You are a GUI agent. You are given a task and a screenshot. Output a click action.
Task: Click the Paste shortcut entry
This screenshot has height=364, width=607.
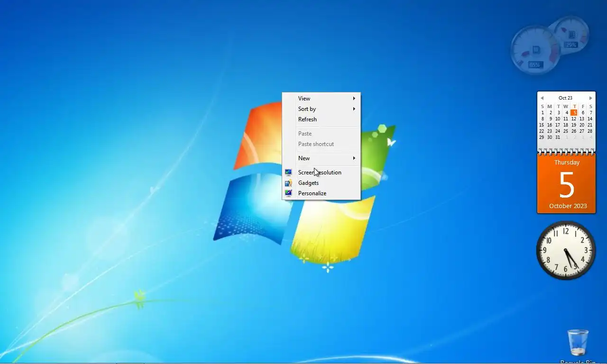[321, 144]
